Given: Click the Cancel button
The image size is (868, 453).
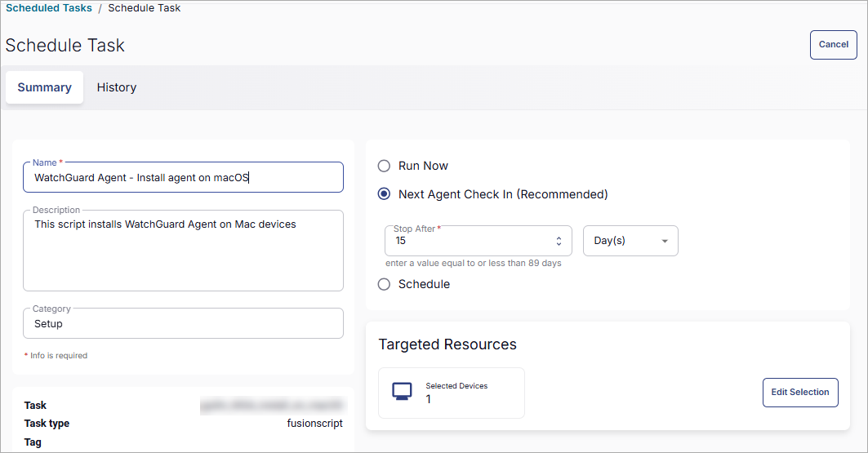Looking at the screenshot, I should [833, 45].
